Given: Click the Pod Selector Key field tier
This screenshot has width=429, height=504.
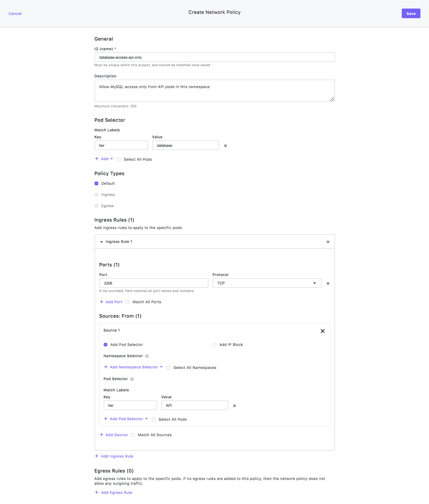Looking at the screenshot, I should 121,145.
